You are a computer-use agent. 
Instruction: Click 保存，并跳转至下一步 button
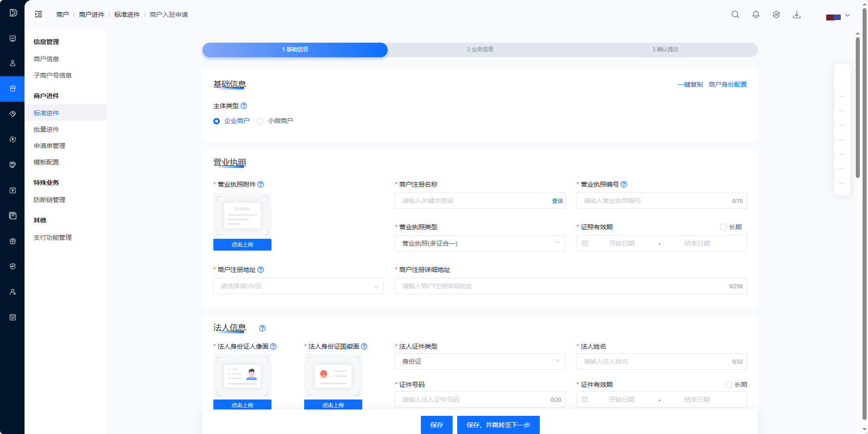click(x=498, y=425)
